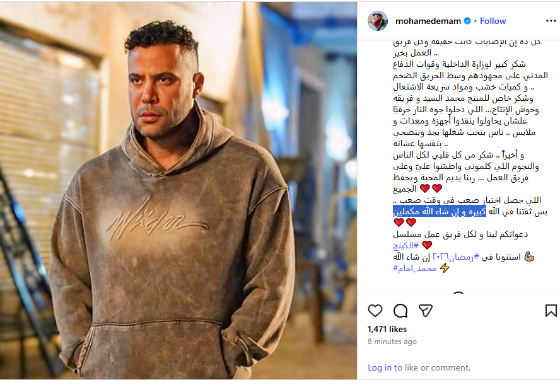Click the lightning bolt emoji in caption
The width and height of the screenshot is (560, 392).
point(445,268)
